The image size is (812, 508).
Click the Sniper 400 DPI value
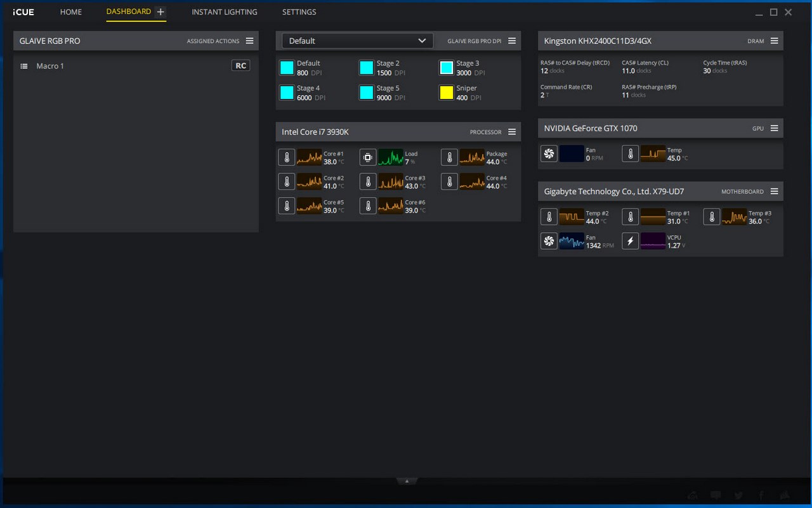[469, 98]
